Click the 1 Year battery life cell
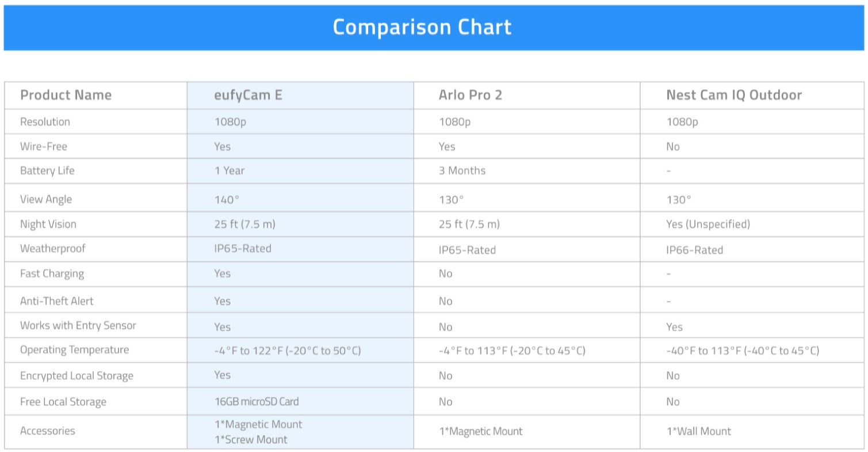Screen dimensions: 868x452 click(229, 170)
